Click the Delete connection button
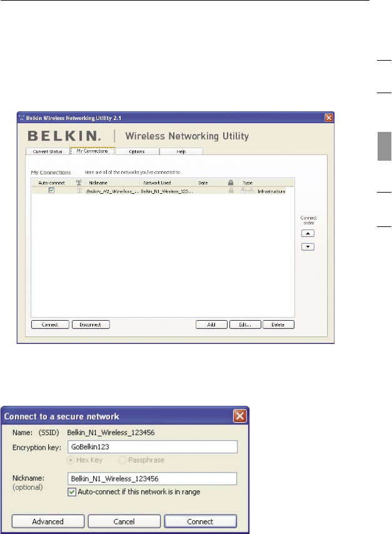The image size is (392, 534). (278, 325)
